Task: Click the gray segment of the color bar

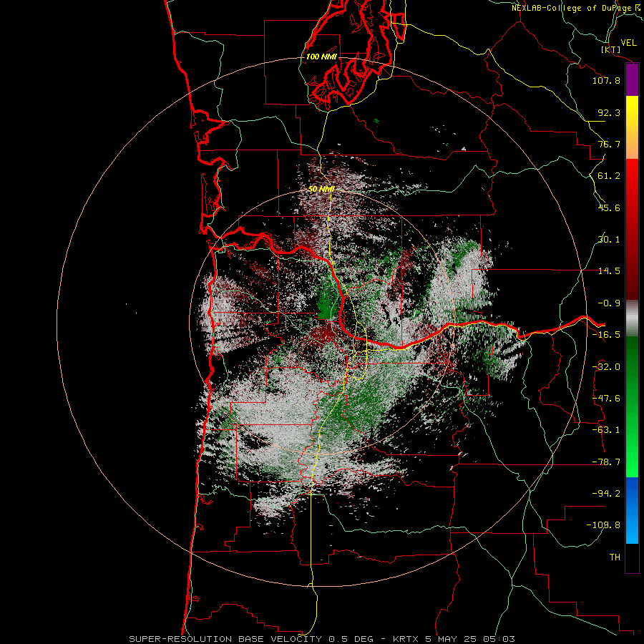Action: (632, 318)
